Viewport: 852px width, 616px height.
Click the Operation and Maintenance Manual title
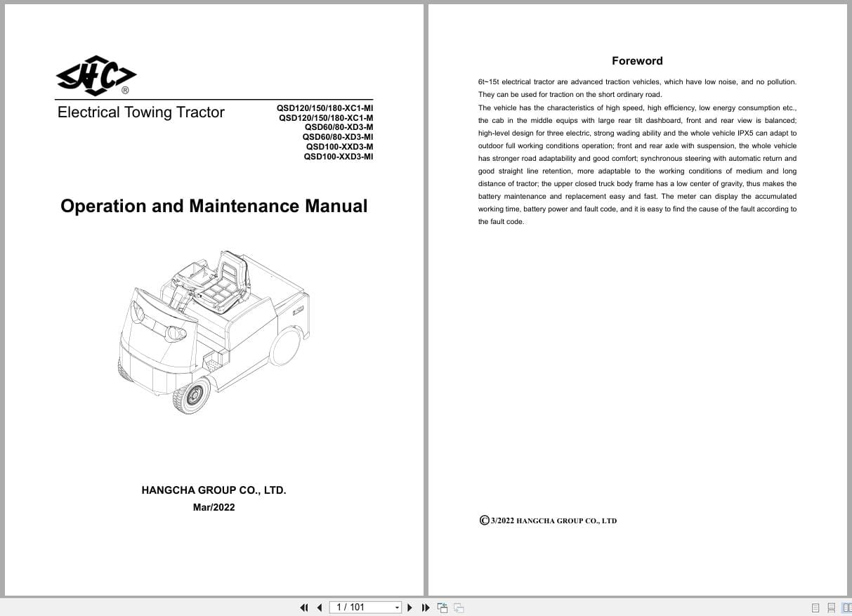214,206
